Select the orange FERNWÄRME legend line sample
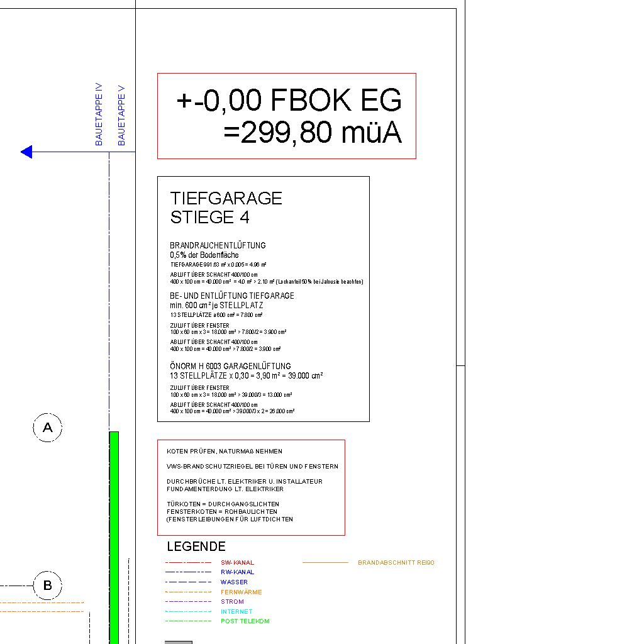 click(x=189, y=592)
